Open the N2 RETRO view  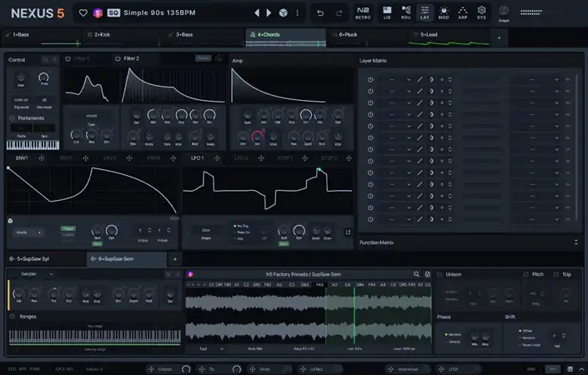coord(363,12)
